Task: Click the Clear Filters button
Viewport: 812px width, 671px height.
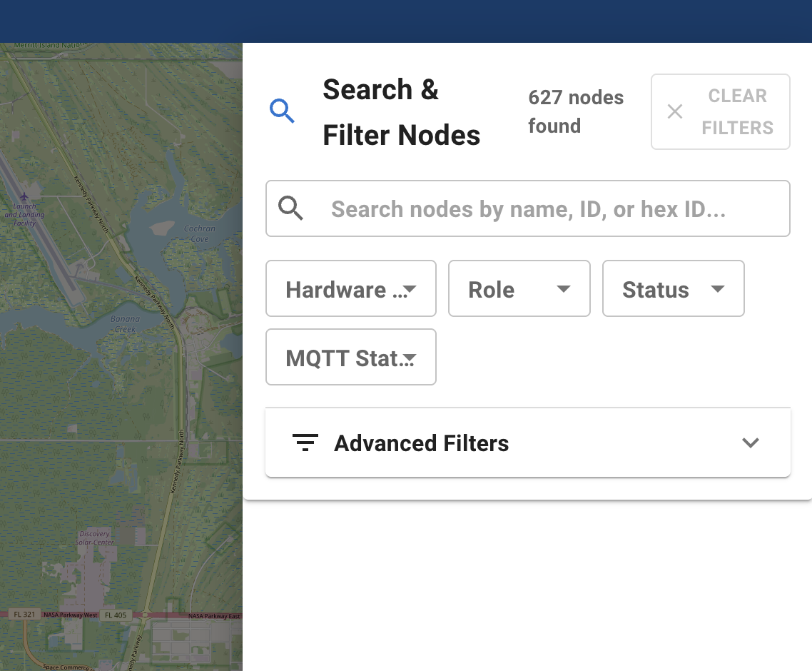Action: (720, 111)
